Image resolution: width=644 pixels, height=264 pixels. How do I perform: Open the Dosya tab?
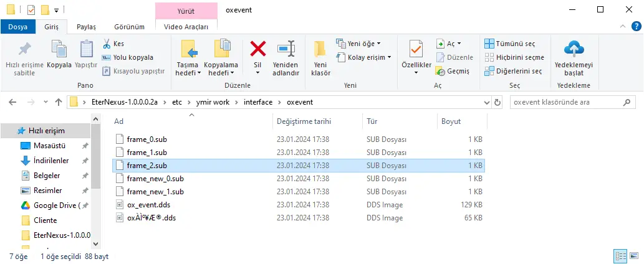(x=17, y=27)
